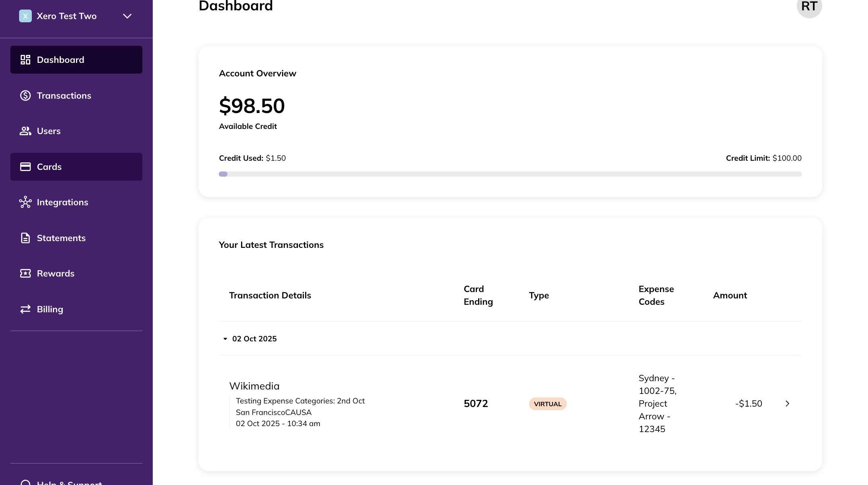Click the Transactions dollar icon
The width and height of the screenshot is (868, 485).
click(25, 95)
